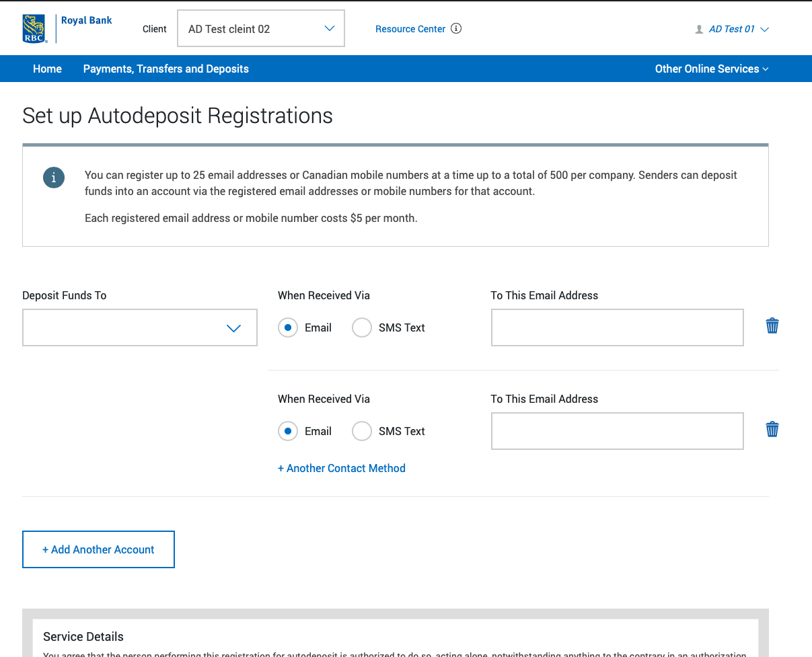The image size is (812, 657).
Task: Click the user profile icon beside AD Test 01
Action: tap(699, 30)
